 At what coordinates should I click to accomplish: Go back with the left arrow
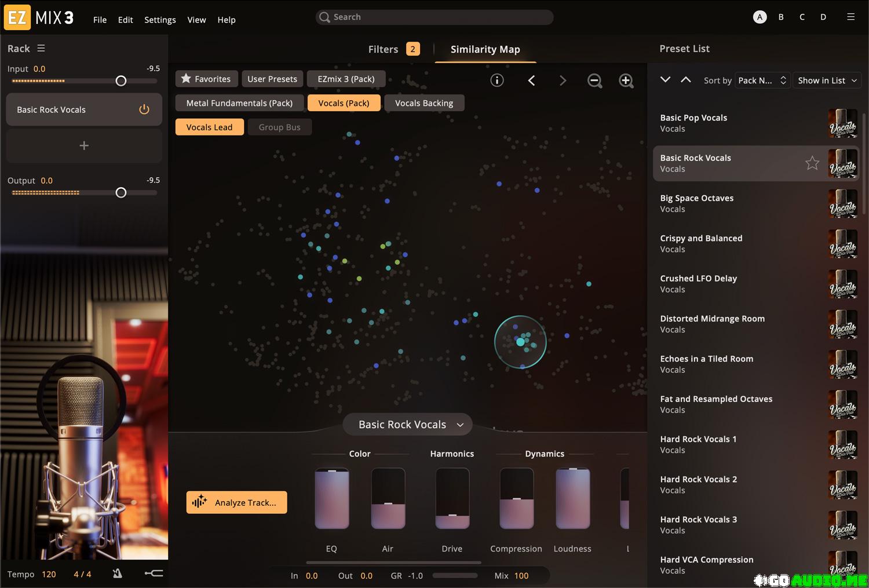(531, 81)
